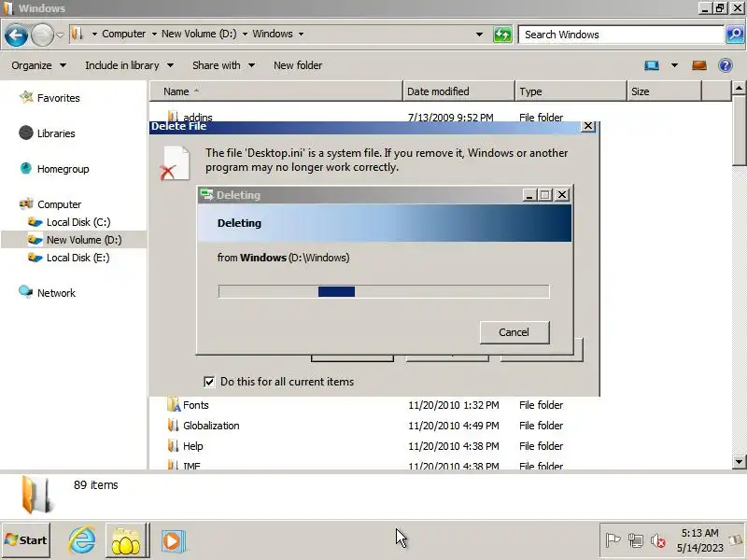The image size is (747, 560).
Task: Click the muted volume tray icon
Action: [x=658, y=540]
